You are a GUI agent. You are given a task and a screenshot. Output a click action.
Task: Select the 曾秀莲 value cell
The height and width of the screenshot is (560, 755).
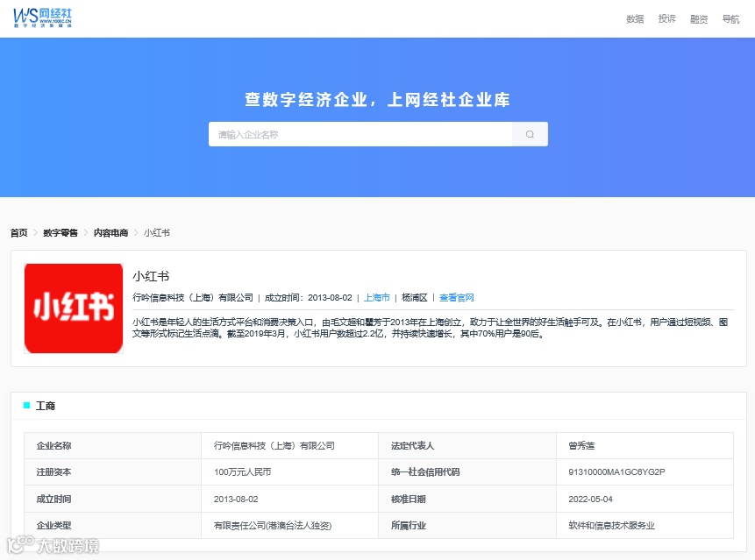click(x=645, y=445)
